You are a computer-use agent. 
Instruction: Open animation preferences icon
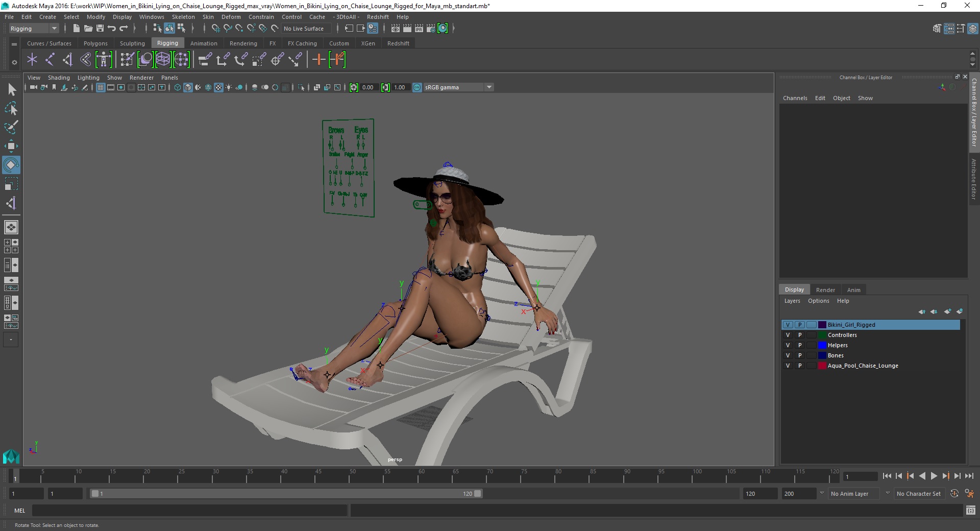(970, 494)
